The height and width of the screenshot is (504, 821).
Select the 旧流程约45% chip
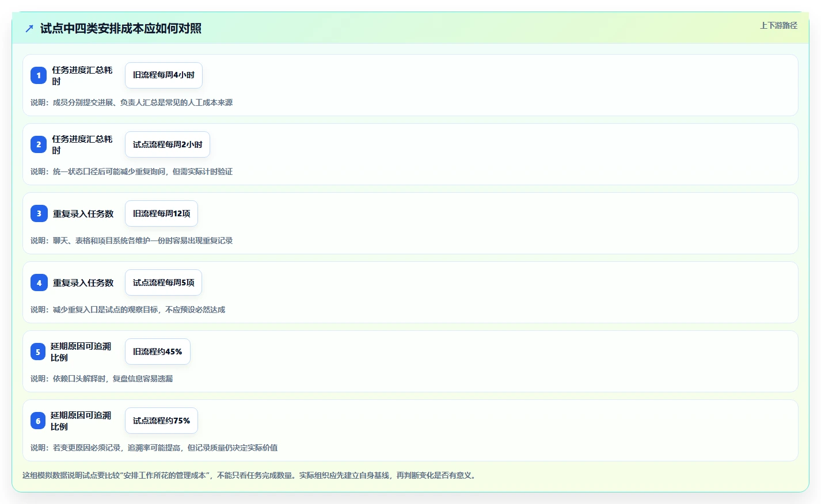[x=157, y=352]
